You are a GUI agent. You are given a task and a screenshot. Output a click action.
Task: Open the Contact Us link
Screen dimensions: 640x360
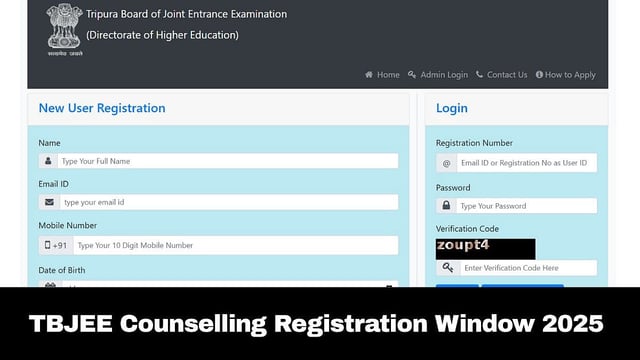click(507, 75)
